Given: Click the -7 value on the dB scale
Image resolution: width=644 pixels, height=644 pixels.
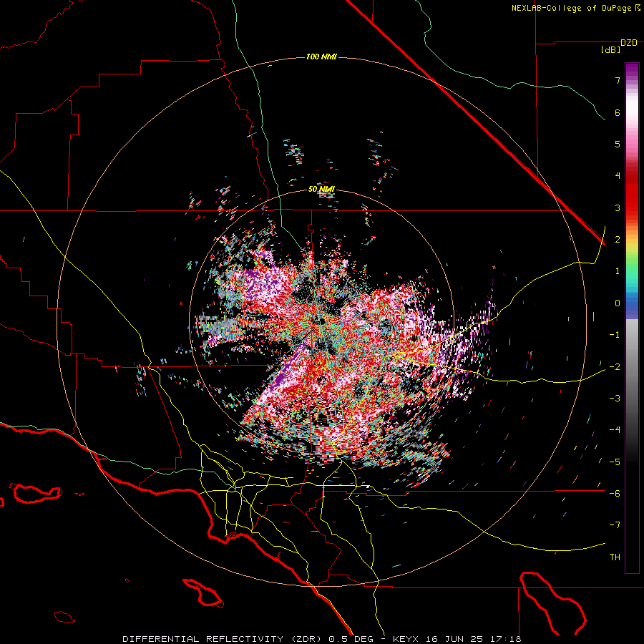Looking at the screenshot, I should point(615,525).
